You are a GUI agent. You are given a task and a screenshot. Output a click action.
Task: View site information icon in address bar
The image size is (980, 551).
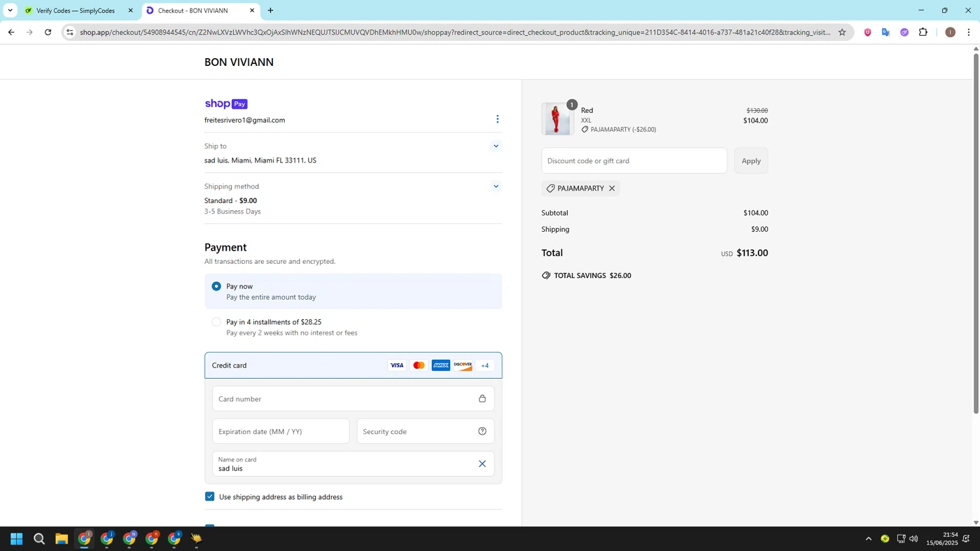[70, 32]
